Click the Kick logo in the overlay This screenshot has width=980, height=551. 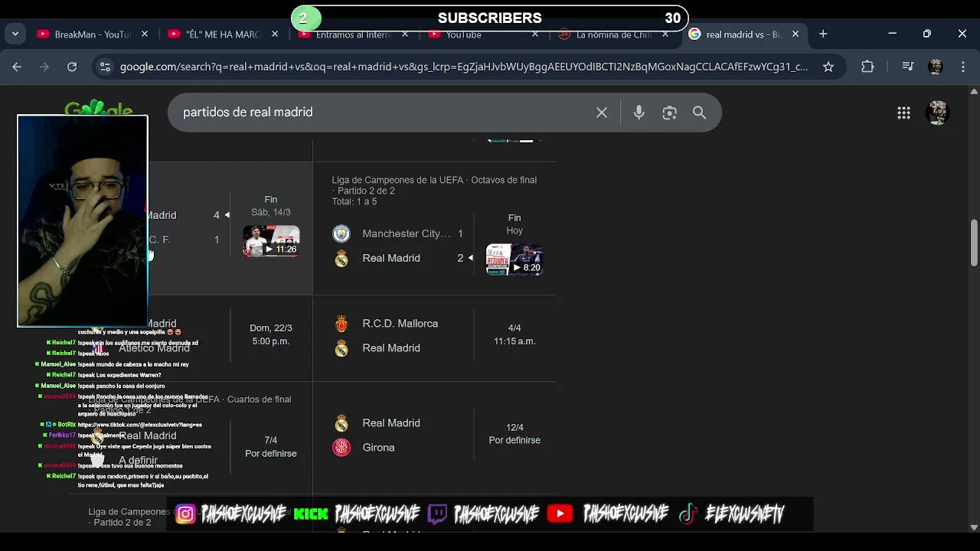coord(311,514)
